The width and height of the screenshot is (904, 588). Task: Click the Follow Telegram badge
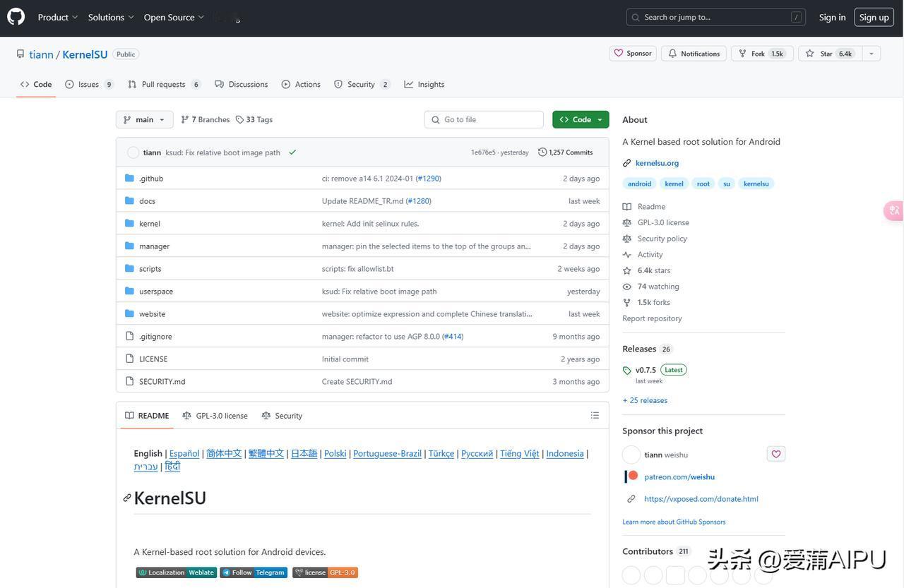(x=254, y=572)
